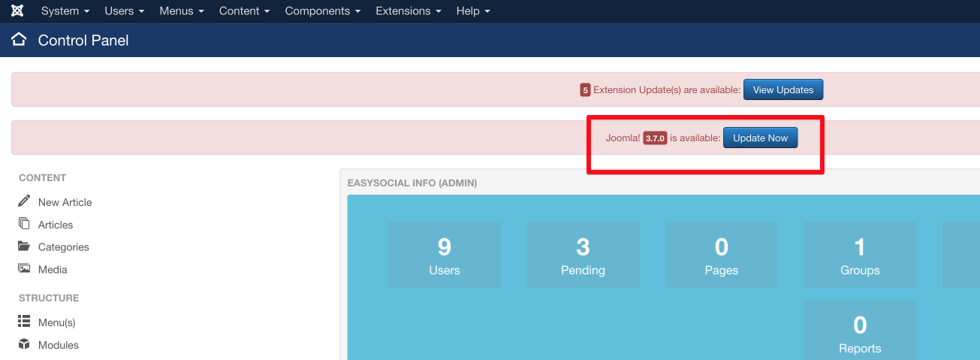Click the New Article pencil icon
The height and width of the screenshot is (360, 980).
click(24, 201)
